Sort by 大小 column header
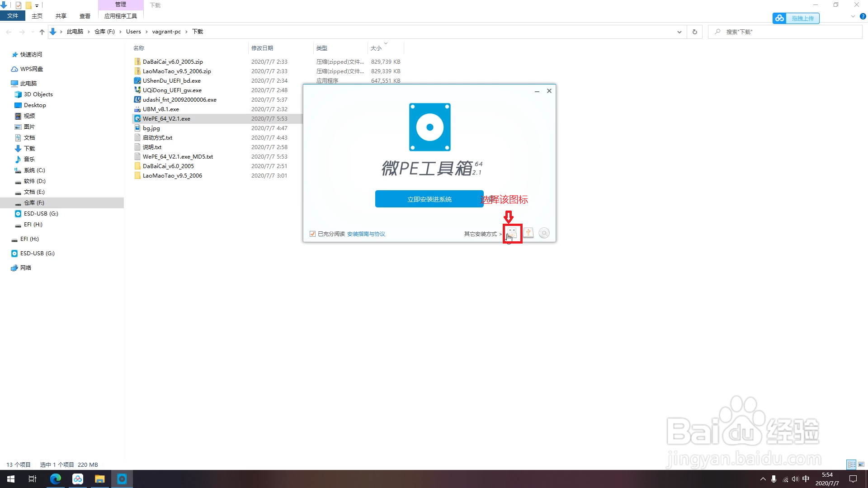This screenshot has width=868, height=488. [376, 48]
